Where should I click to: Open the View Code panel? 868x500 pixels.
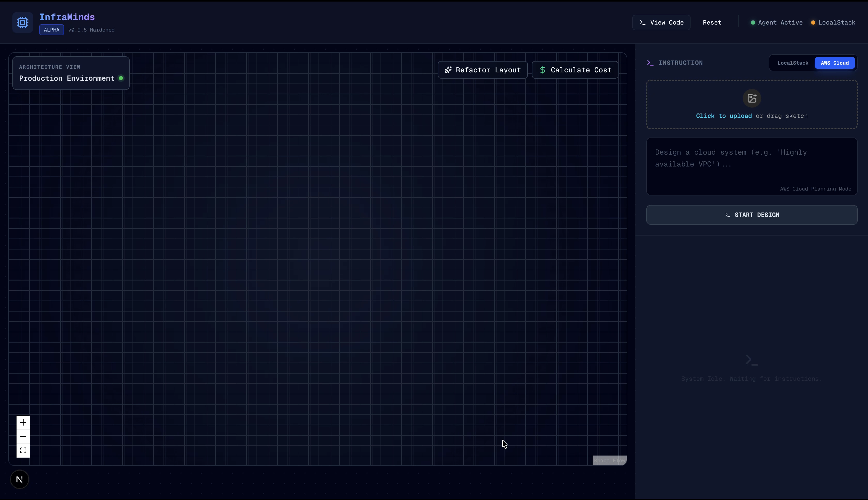point(661,23)
